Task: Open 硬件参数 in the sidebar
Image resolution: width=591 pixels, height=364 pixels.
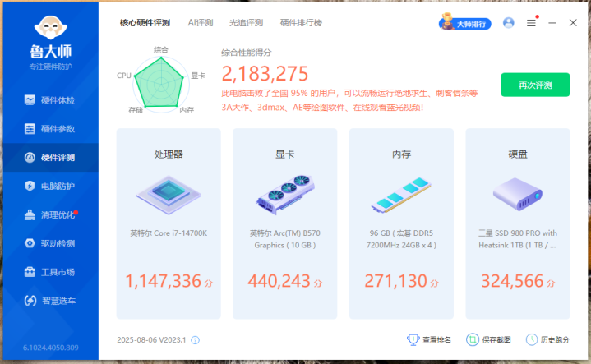Action: click(50, 129)
